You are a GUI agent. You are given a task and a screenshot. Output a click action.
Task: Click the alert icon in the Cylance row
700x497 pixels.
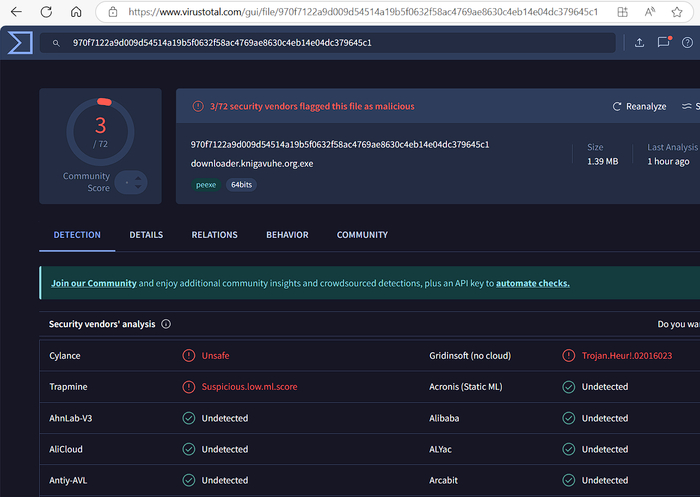[x=189, y=356]
